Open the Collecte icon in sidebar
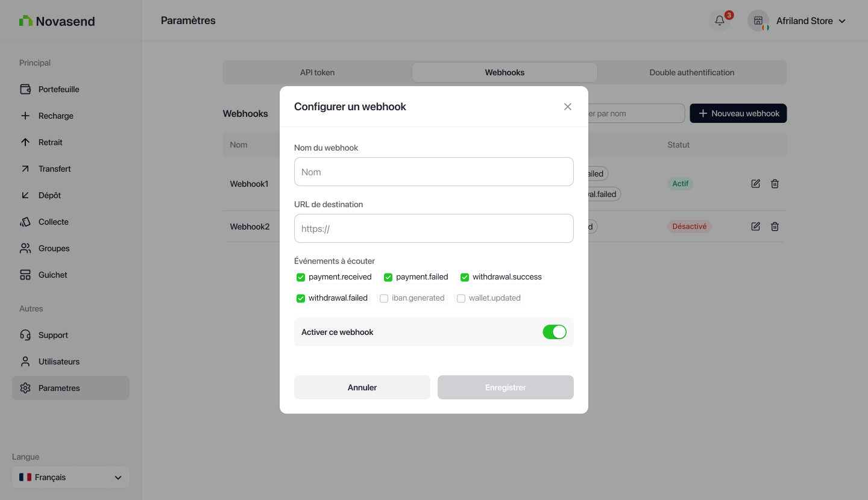The width and height of the screenshot is (868, 500). [x=25, y=222]
